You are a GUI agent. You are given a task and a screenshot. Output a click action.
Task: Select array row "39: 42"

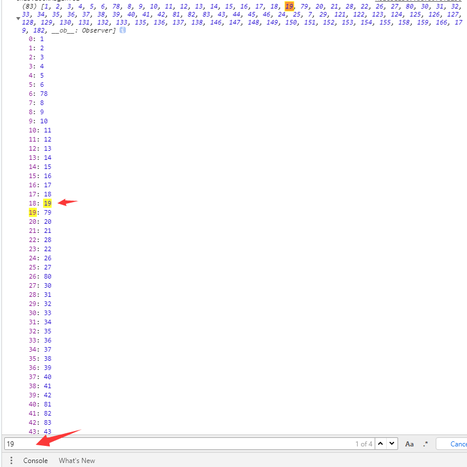point(40,395)
